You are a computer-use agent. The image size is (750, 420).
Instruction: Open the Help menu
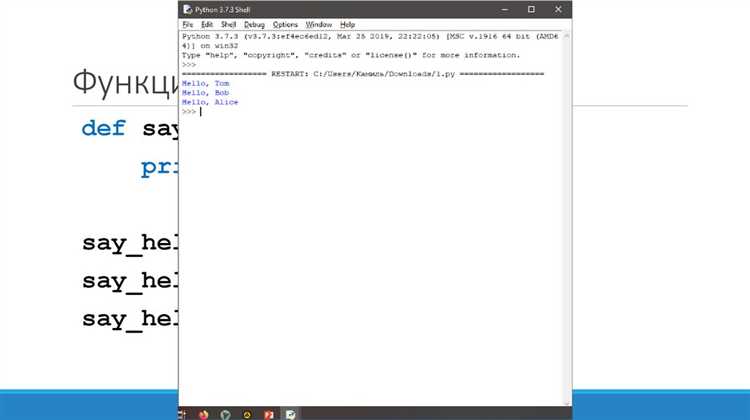coord(347,24)
